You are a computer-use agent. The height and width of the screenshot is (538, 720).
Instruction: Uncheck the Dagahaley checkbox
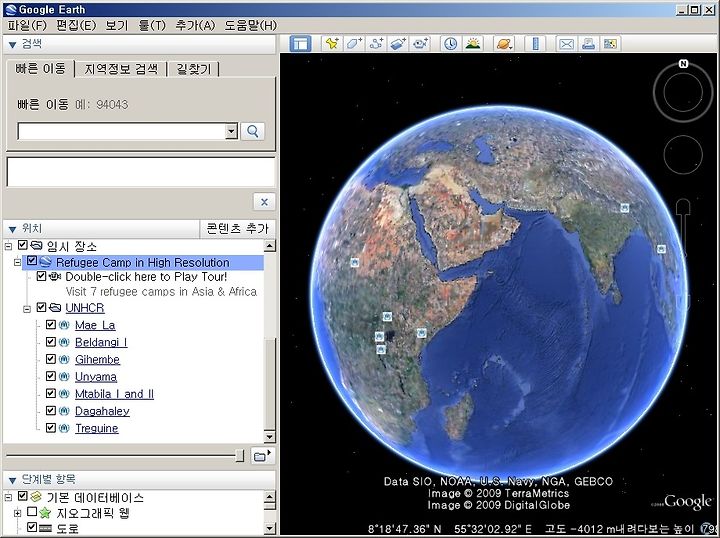[51, 410]
